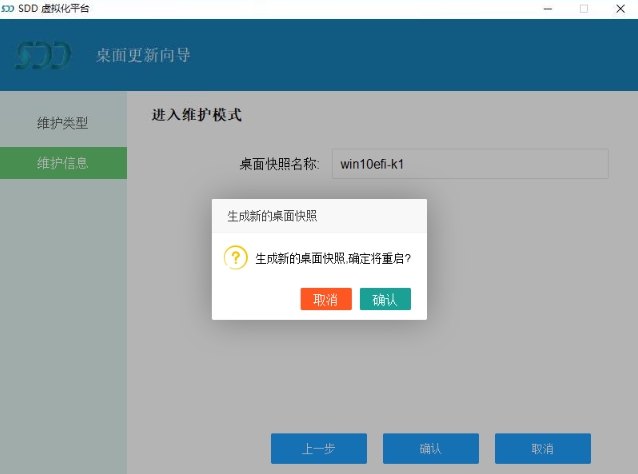Click the 桌面更新向导 header title
The image size is (638, 474).
(x=143, y=55)
